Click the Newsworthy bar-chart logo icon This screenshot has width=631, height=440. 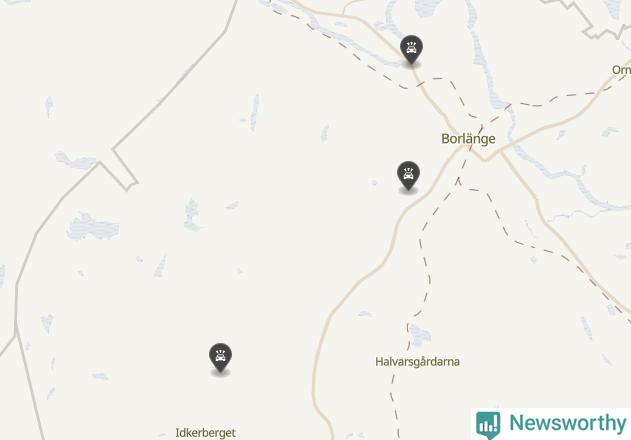488,424
